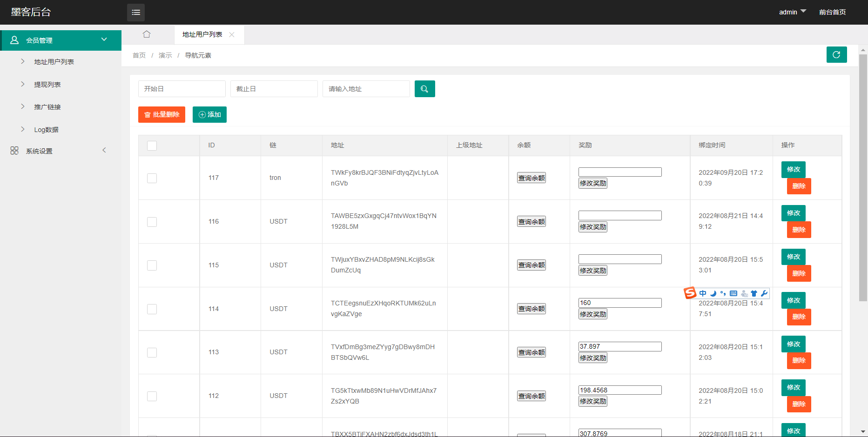Click Sogou IME skin shirt icon

click(754, 293)
